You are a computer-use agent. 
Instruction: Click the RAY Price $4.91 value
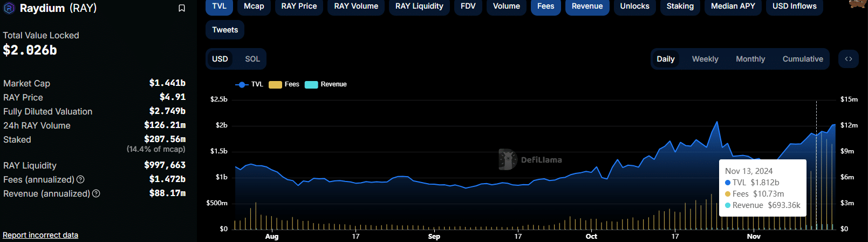(x=173, y=97)
